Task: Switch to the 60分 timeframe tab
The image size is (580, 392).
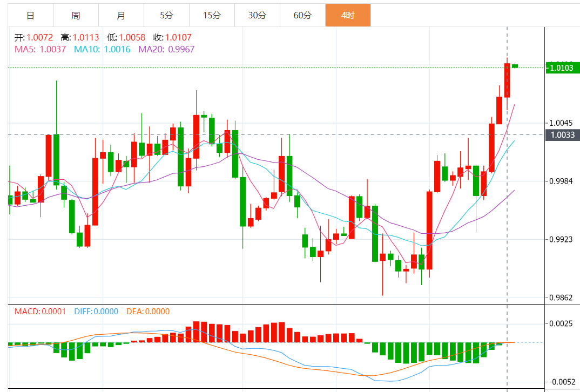Action: 302,16
